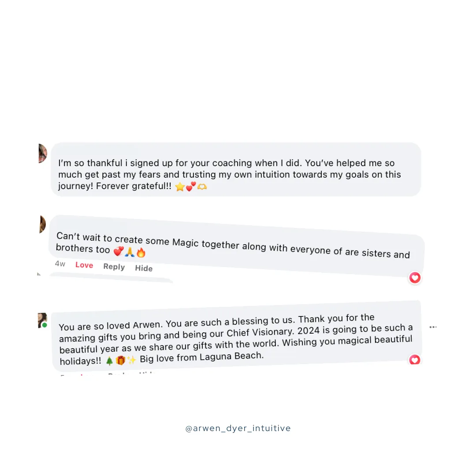Open the third commenter's avatar with the green dot

click(x=42, y=320)
